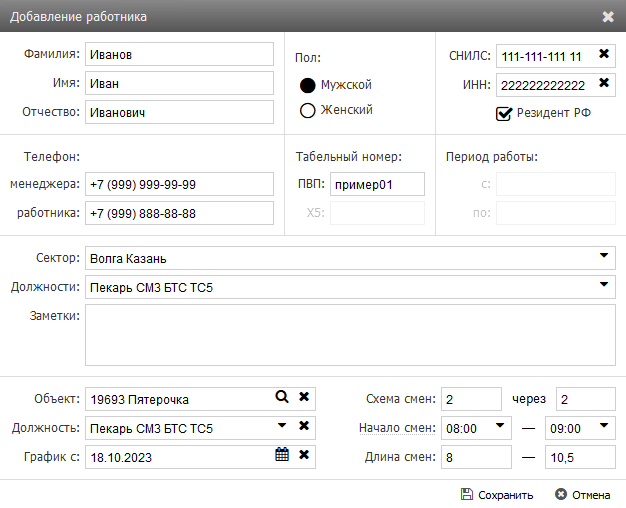Focus the ПВП табельный номер field

377,184
